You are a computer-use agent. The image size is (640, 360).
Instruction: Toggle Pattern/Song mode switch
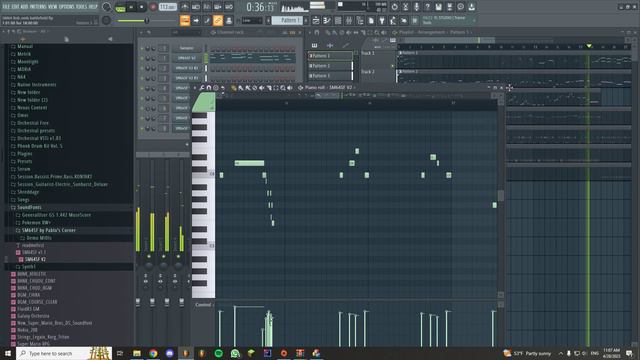click(120, 7)
